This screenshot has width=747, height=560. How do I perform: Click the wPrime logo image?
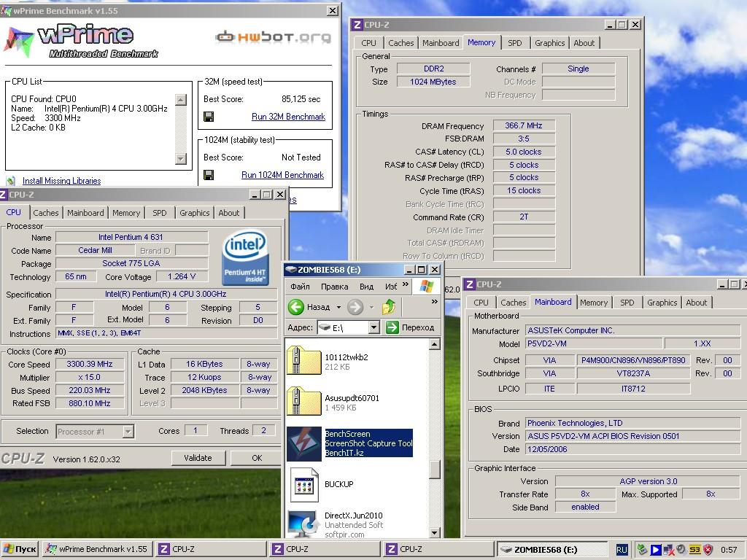[81, 41]
